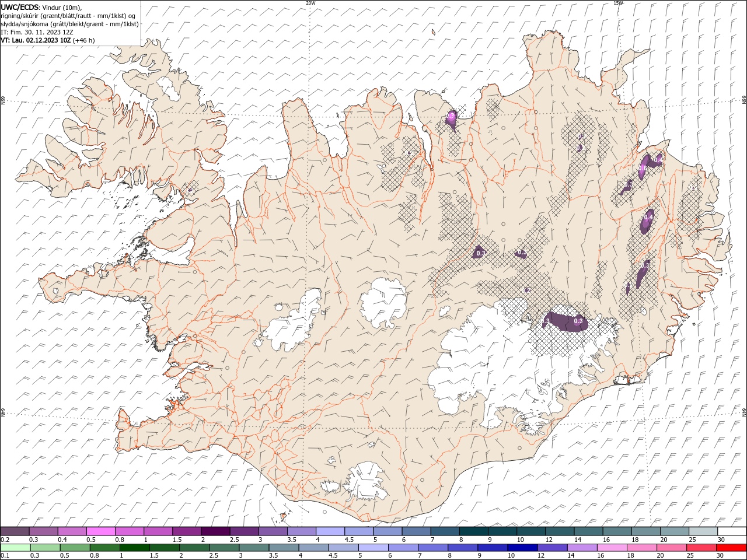Pick the dark mauve 0.2 swatch
Image resolution: width=747 pixels, height=560 pixels.
tap(15, 531)
